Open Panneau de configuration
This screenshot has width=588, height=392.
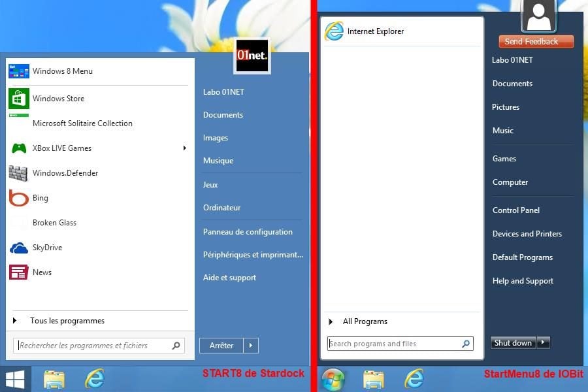click(x=248, y=232)
